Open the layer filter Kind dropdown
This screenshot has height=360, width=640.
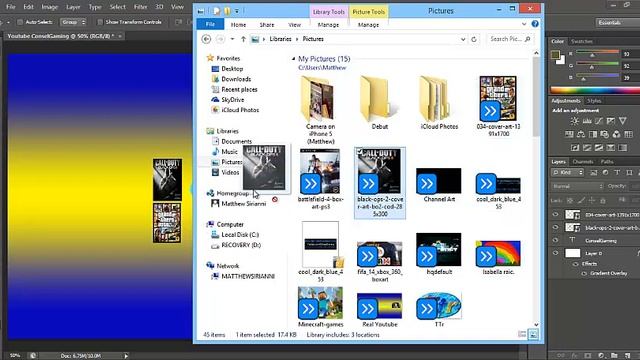(x=568, y=173)
